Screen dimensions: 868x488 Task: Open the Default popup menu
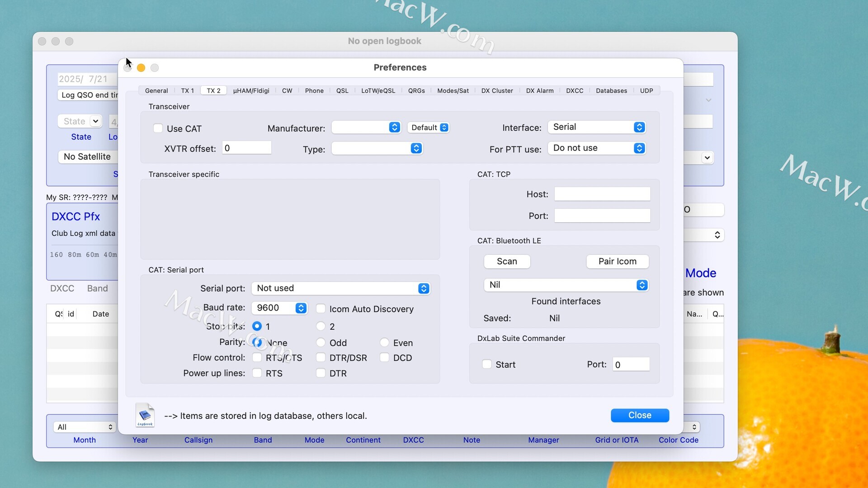pos(429,127)
